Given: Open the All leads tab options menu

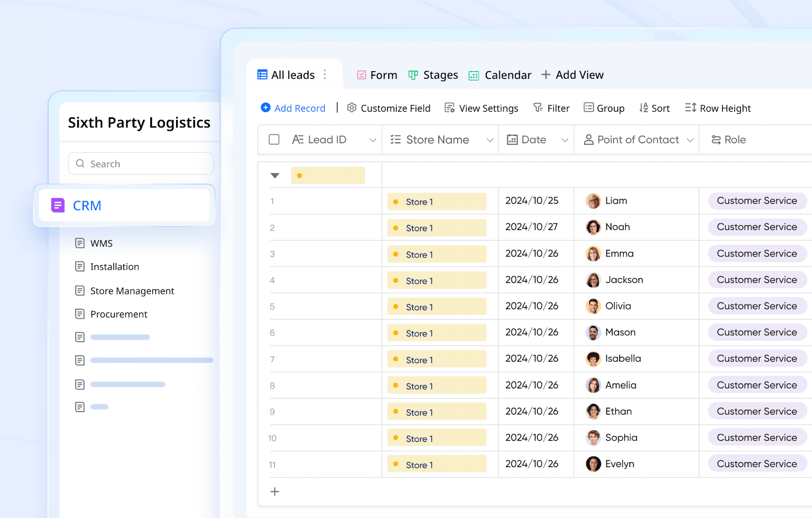Looking at the screenshot, I should tap(325, 75).
